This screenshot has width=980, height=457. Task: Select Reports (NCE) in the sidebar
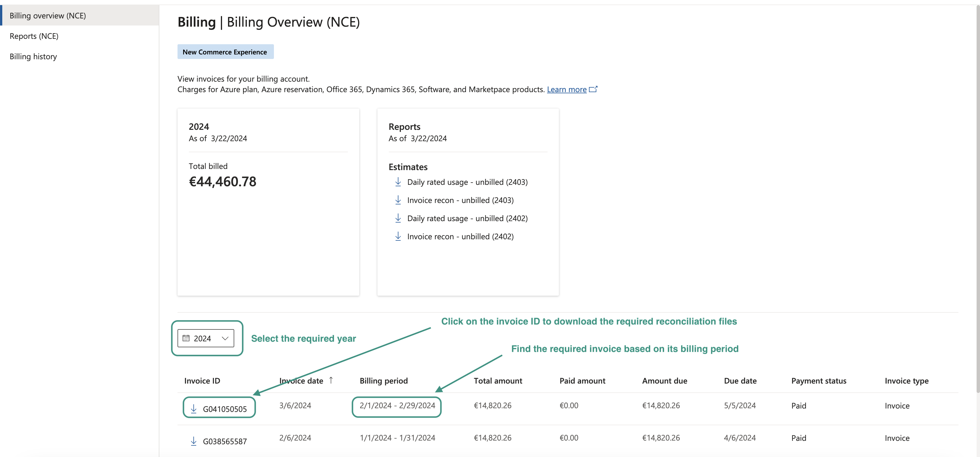coord(34,36)
